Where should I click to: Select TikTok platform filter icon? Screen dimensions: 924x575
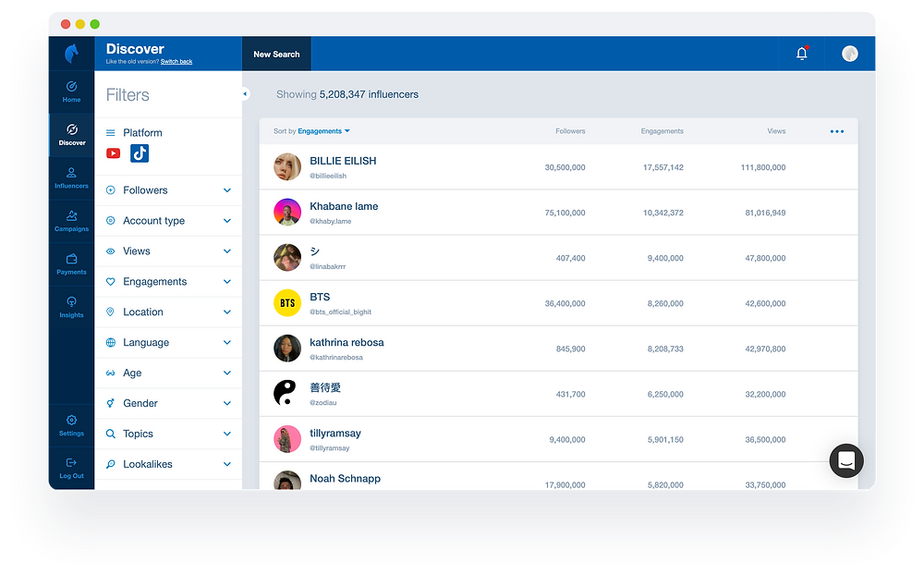140,153
